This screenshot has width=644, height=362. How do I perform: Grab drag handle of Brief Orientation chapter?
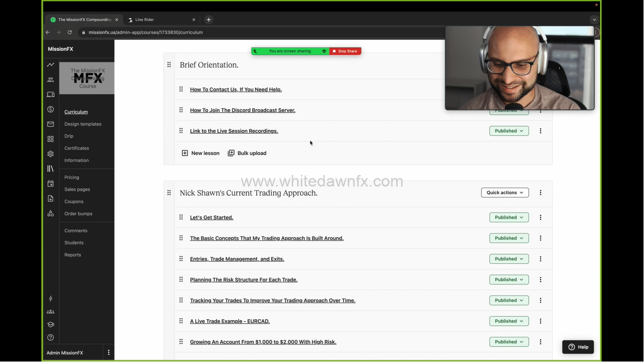[x=169, y=65]
